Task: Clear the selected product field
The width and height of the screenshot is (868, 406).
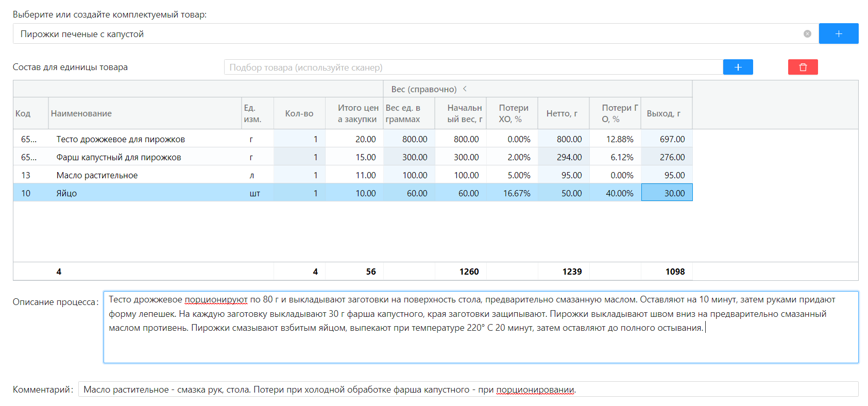Action: (807, 33)
